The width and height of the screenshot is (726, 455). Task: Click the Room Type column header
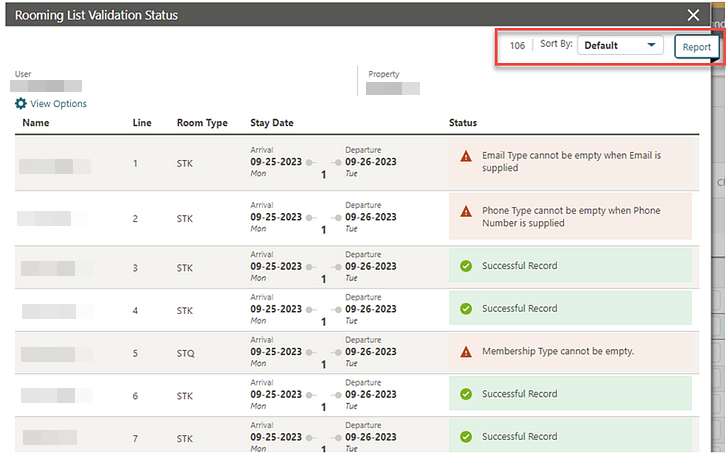click(x=202, y=123)
